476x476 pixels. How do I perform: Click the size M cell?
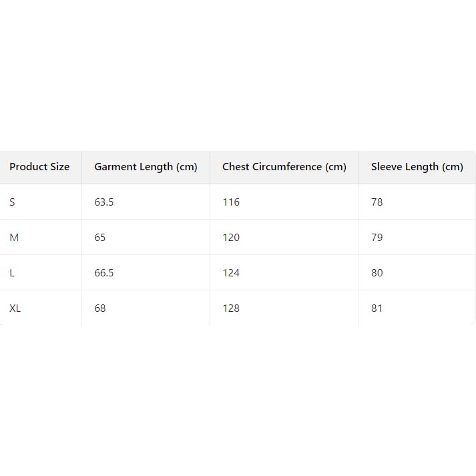click(14, 238)
